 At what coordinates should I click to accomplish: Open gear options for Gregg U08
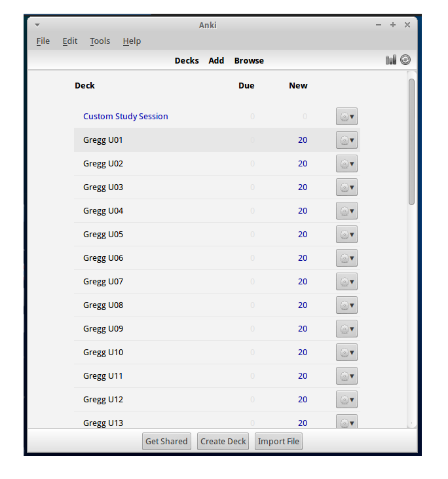pyautogui.click(x=346, y=305)
